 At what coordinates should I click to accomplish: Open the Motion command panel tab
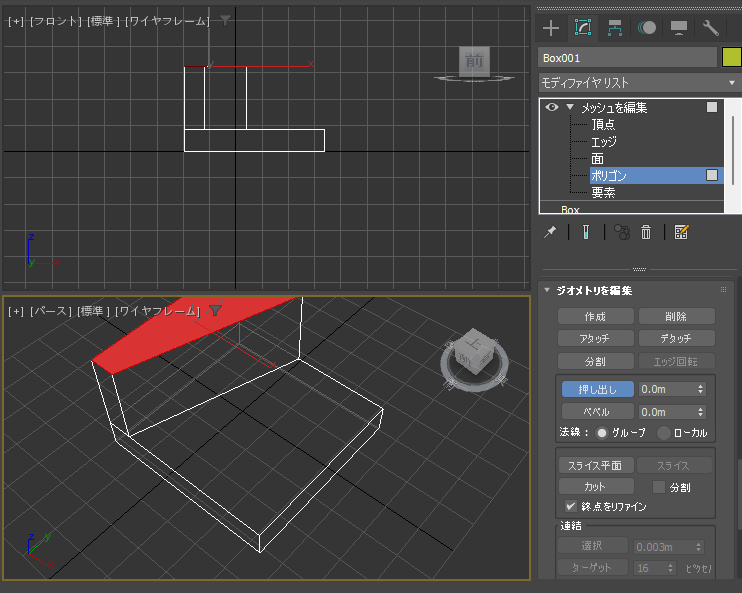click(x=647, y=28)
